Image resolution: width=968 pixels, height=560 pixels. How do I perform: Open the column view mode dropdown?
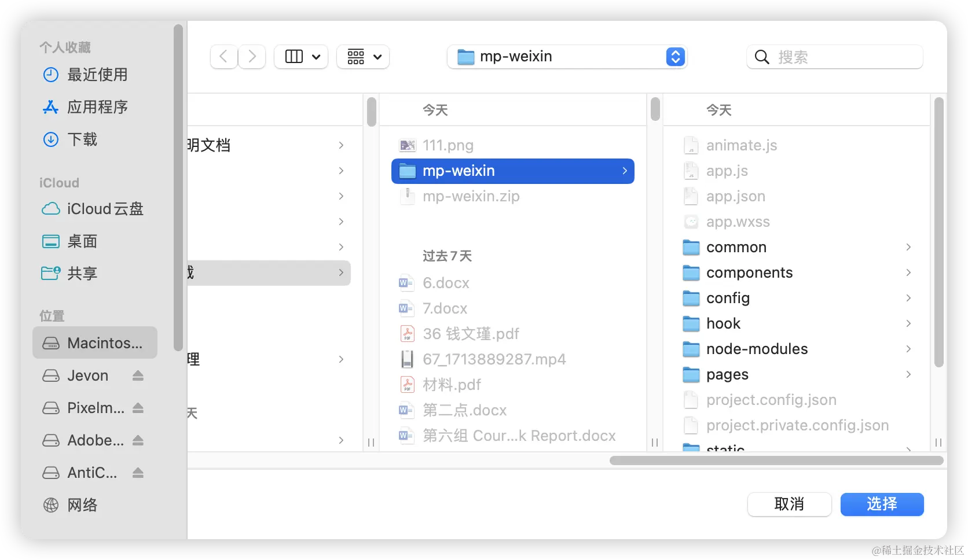[301, 57]
